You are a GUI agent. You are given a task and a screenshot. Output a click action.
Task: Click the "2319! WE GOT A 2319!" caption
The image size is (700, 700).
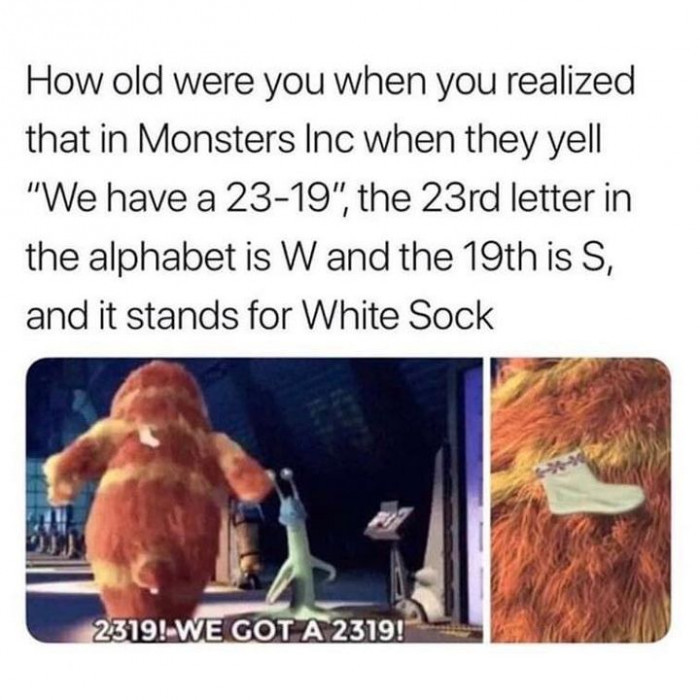pyautogui.click(x=248, y=629)
